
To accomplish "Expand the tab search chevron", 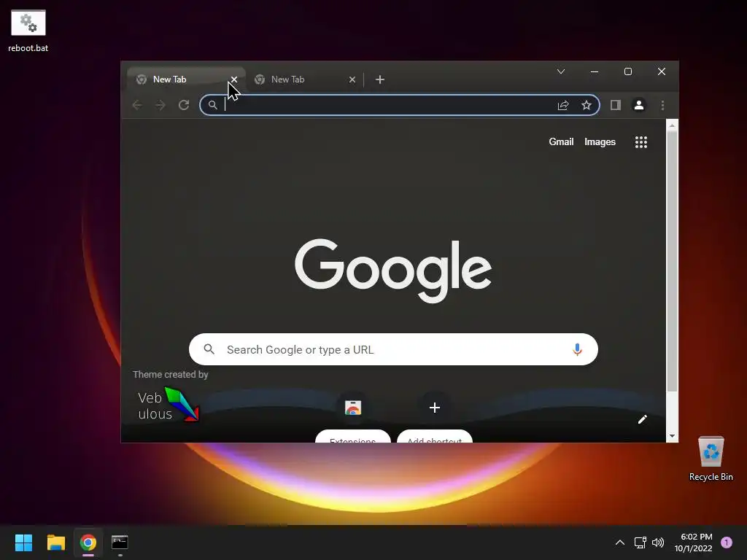I will [x=561, y=71].
